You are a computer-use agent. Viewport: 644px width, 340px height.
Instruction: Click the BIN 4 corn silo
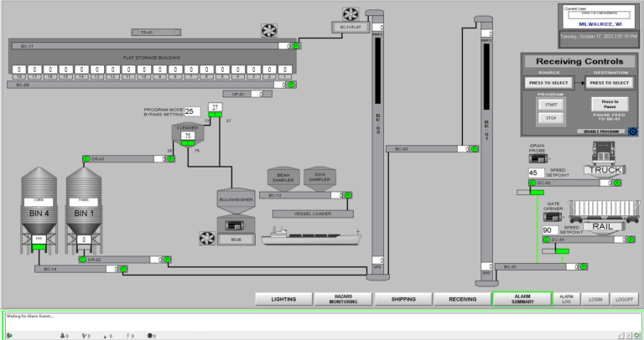[x=39, y=209]
